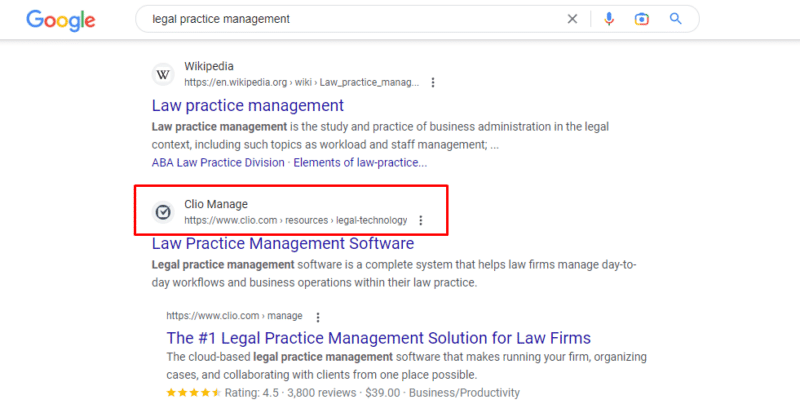Open the 'Elements of law-practice...' sublink
The width and height of the screenshot is (800, 413).
pos(361,162)
